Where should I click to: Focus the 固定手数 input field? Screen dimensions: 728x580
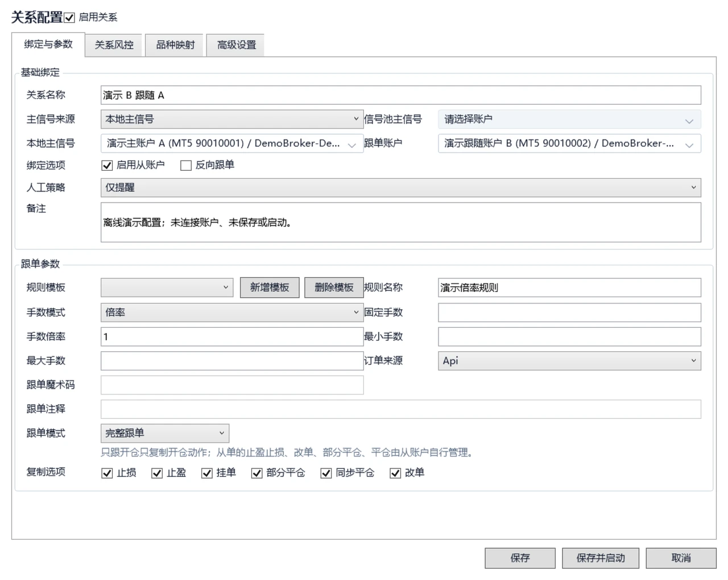[569, 312]
